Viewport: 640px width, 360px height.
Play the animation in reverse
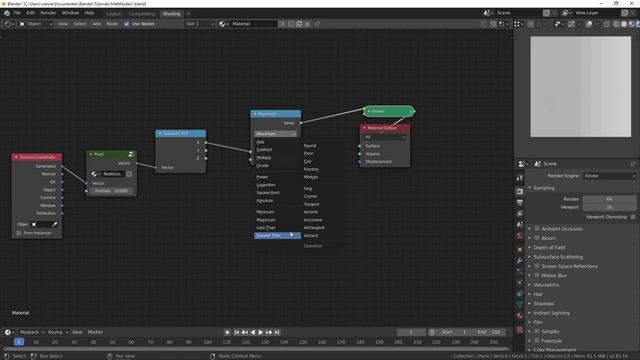click(253, 332)
